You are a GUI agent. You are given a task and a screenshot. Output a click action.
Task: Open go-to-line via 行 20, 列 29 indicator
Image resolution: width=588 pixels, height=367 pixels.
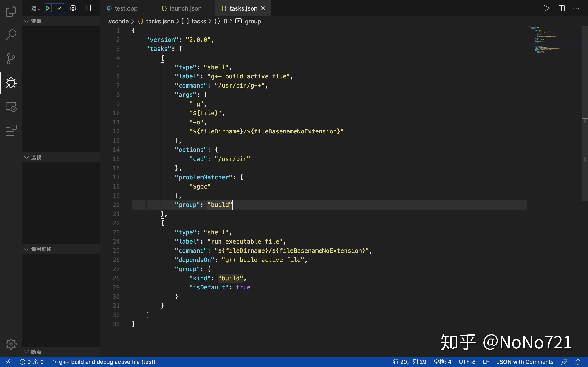pyautogui.click(x=410, y=362)
